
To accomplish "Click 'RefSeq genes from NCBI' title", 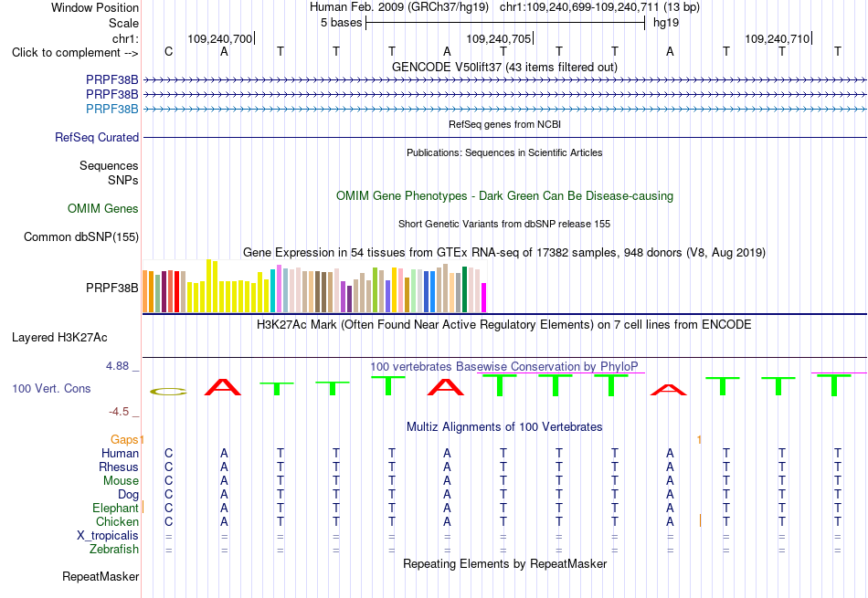I will (504, 124).
